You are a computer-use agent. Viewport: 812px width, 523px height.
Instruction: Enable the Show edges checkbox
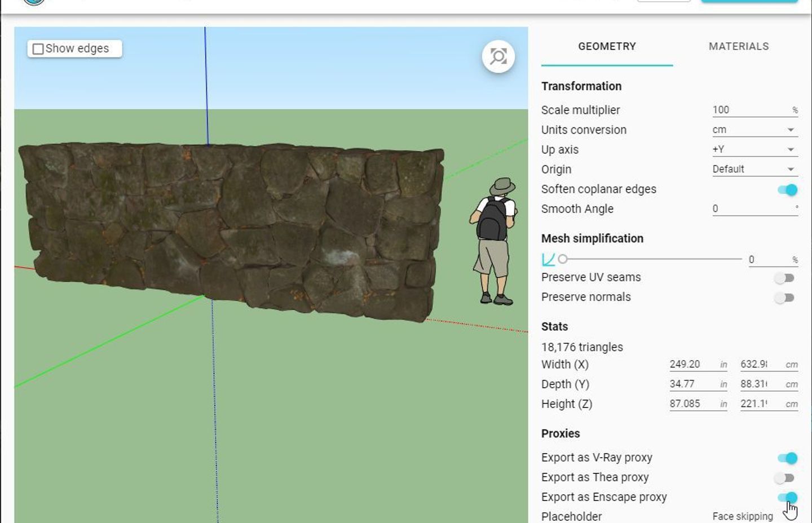pyautogui.click(x=37, y=48)
